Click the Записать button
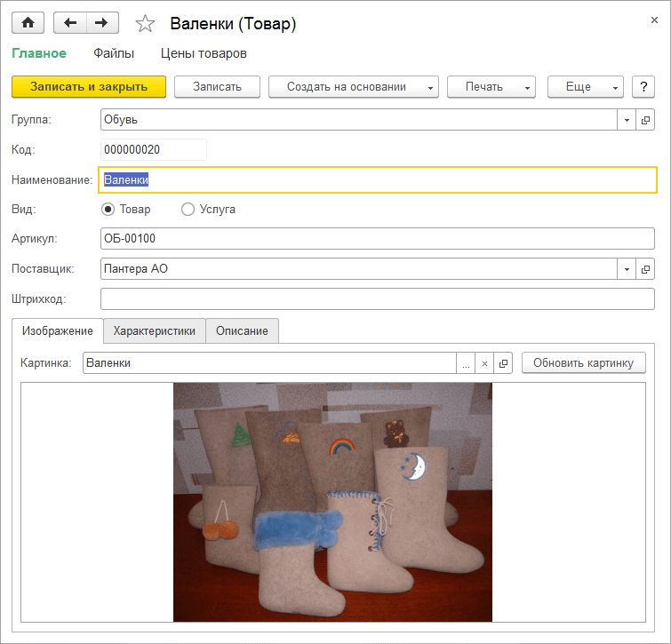 (x=218, y=87)
